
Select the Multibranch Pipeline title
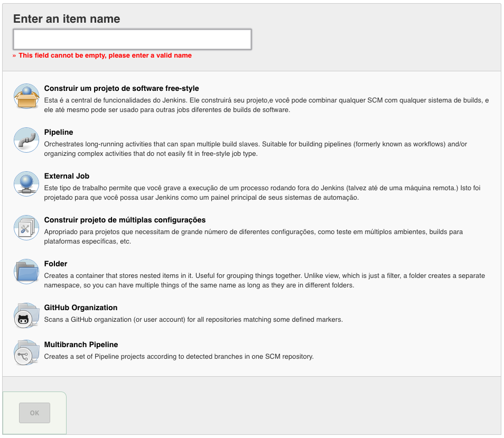tap(81, 344)
